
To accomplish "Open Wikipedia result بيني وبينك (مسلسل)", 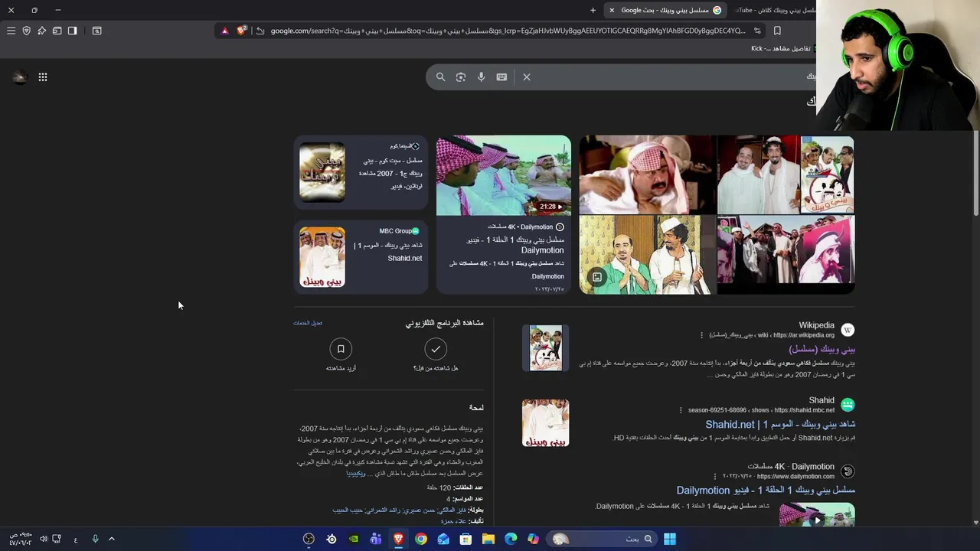I will pos(822,349).
